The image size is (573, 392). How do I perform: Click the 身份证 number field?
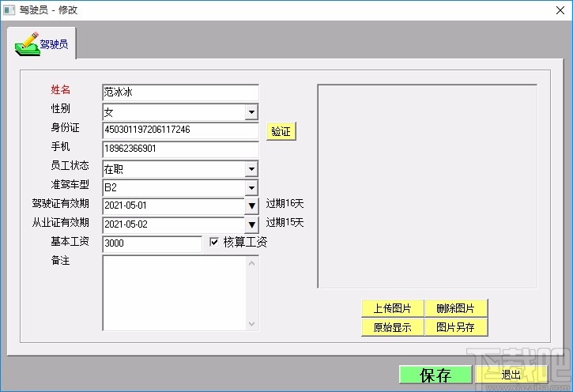tap(180, 130)
